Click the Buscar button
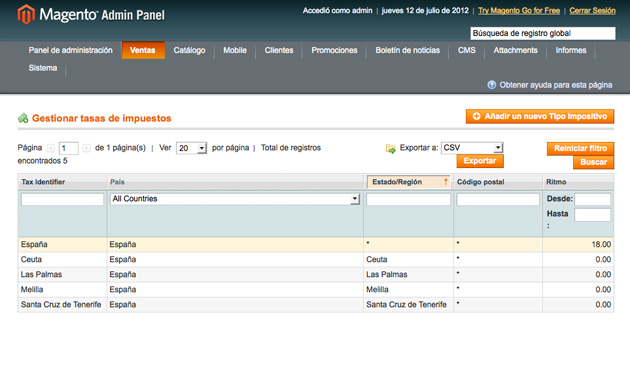 pyautogui.click(x=593, y=162)
